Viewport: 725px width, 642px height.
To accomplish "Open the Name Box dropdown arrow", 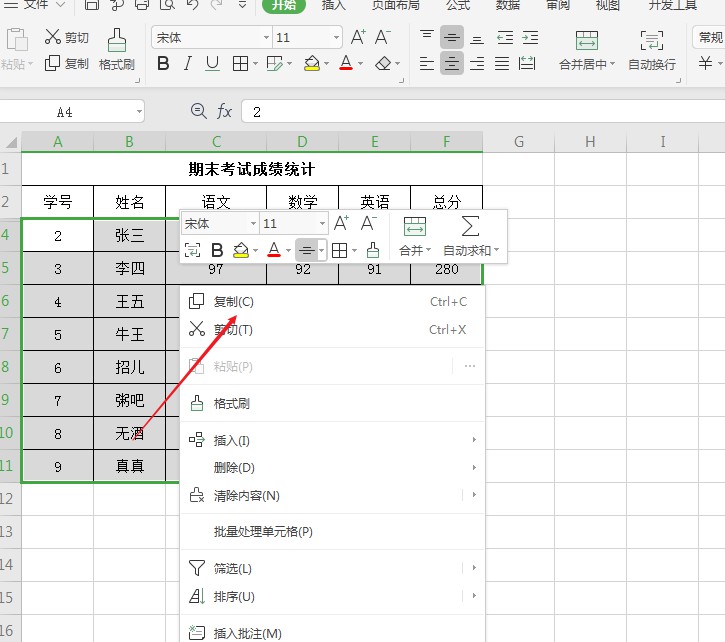I will pos(139,111).
